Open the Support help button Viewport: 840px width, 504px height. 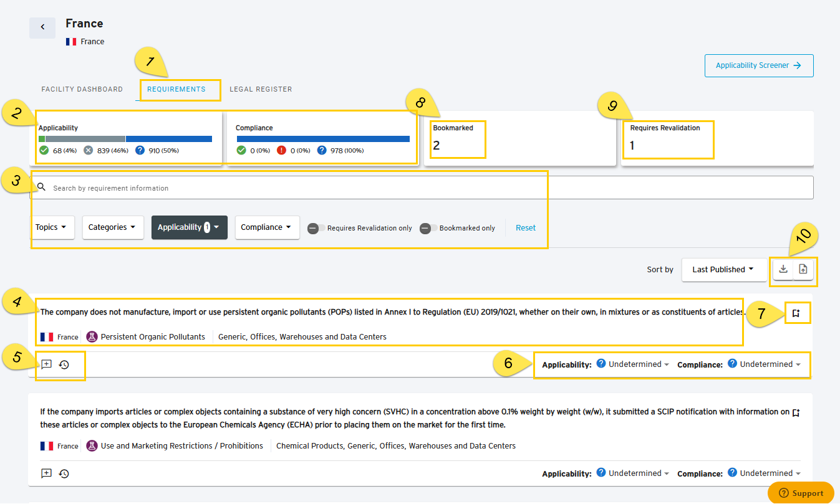[x=801, y=493]
